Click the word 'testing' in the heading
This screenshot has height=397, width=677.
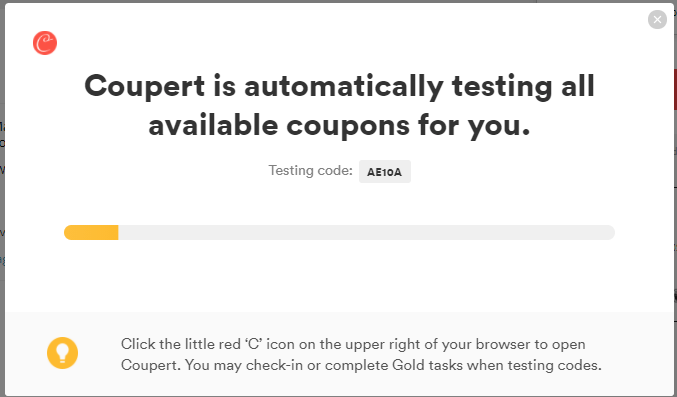coord(502,86)
